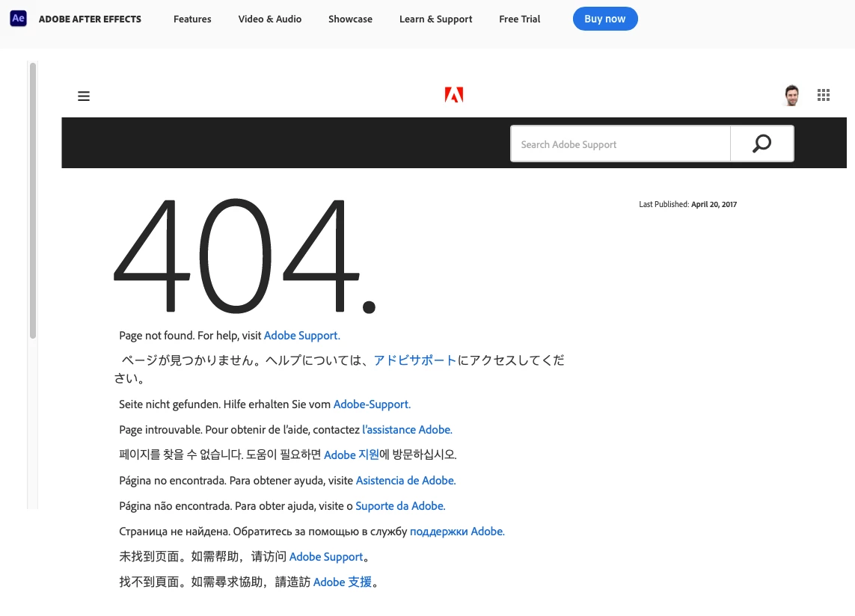Screen dimensions: 855x616
Task: Click the left vertical scrollbar
Action: coord(33,200)
